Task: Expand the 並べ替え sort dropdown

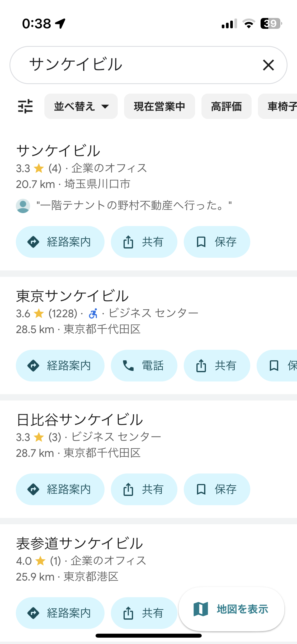Action: pyautogui.click(x=81, y=106)
